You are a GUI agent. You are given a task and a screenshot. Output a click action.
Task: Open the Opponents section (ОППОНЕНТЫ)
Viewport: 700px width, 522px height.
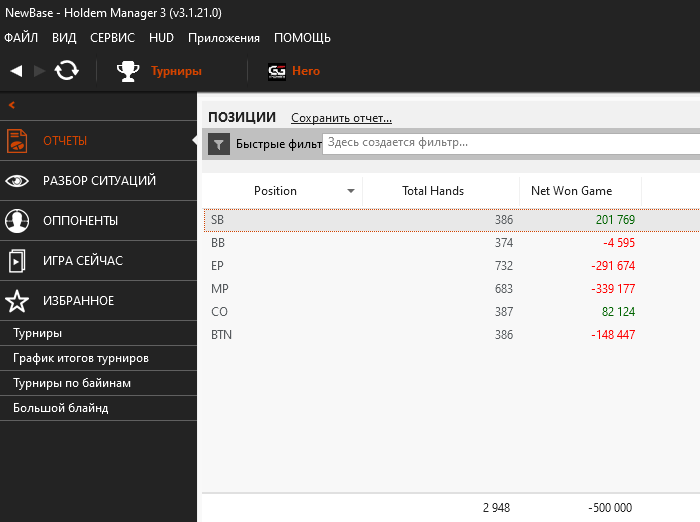click(80, 221)
